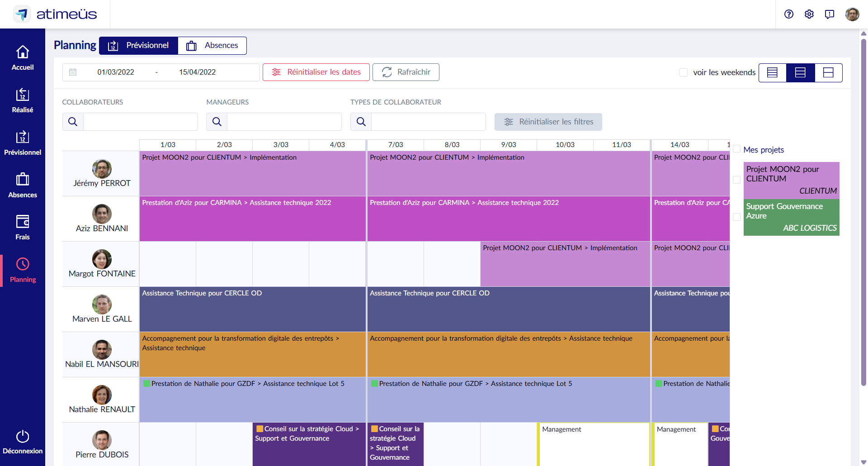Select the Prévisionnel planning tab
This screenshot has height=466, width=868.
[138, 45]
